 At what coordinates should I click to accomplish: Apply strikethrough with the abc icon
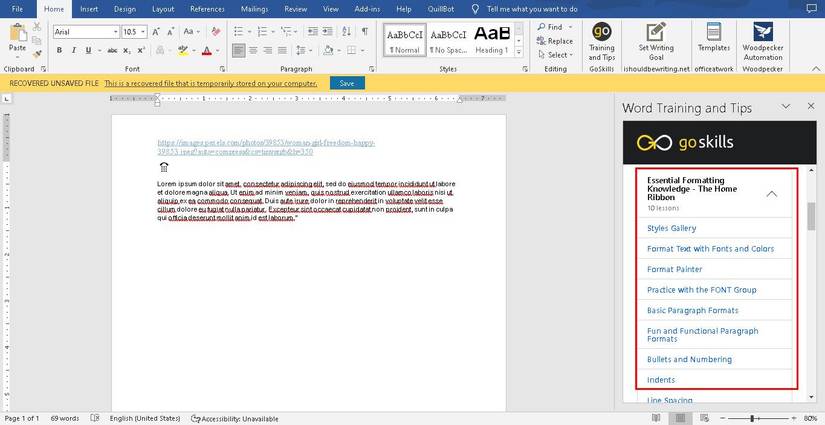point(112,50)
